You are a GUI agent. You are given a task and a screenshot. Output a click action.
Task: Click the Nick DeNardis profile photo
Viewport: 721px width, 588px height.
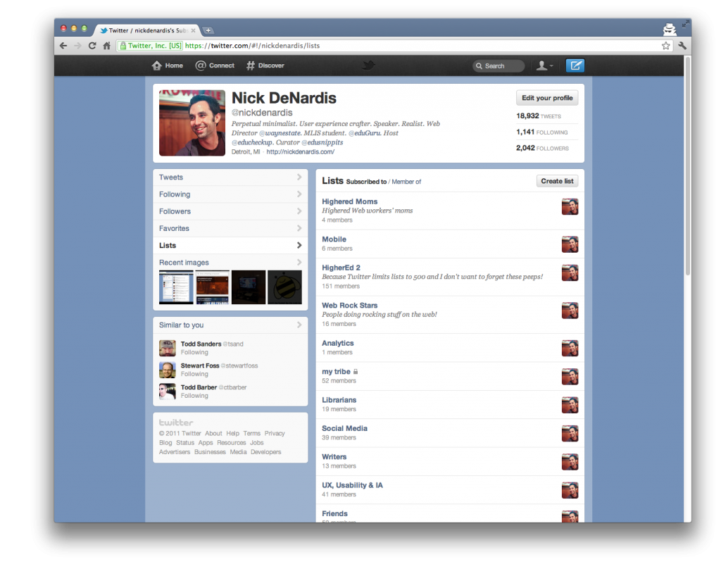pos(192,123)
